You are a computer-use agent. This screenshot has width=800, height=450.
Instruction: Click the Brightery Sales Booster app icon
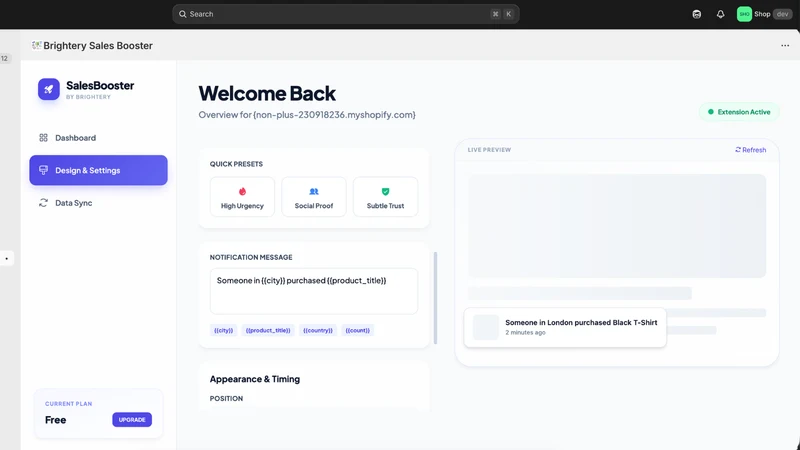[x=36, y=45]
